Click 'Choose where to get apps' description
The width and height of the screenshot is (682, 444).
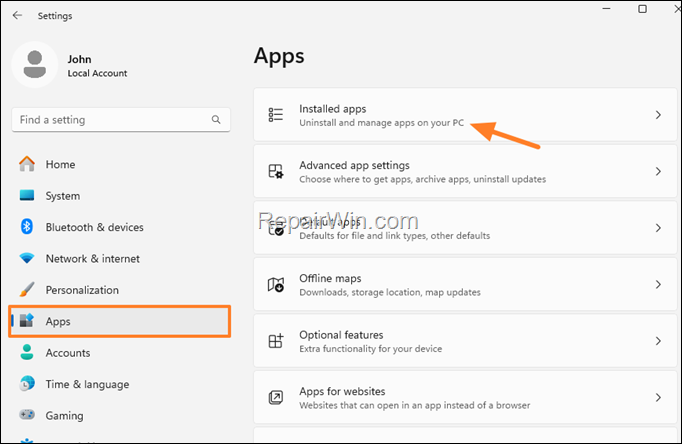tap(422, 179)
